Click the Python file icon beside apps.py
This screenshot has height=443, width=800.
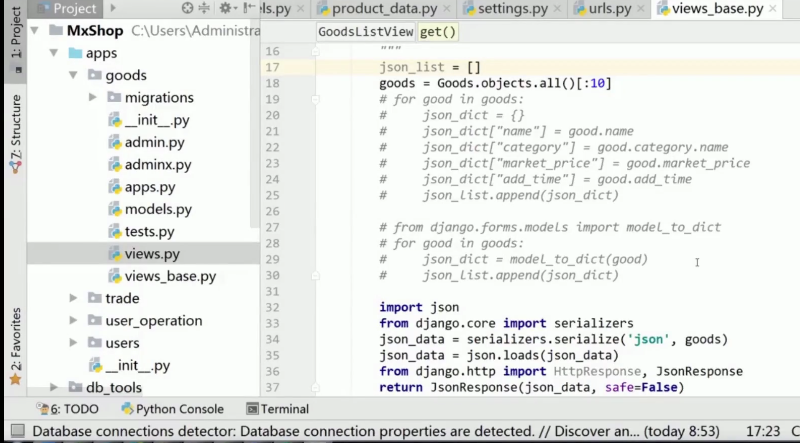click(115, 187)
